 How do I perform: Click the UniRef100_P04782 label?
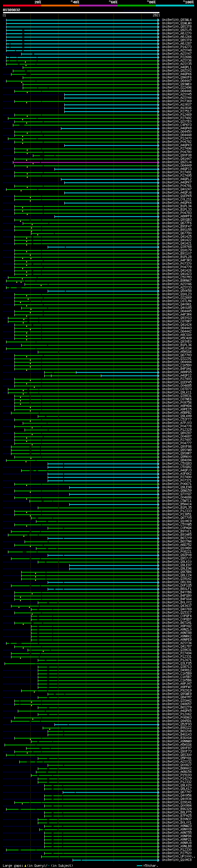(177, 142)
